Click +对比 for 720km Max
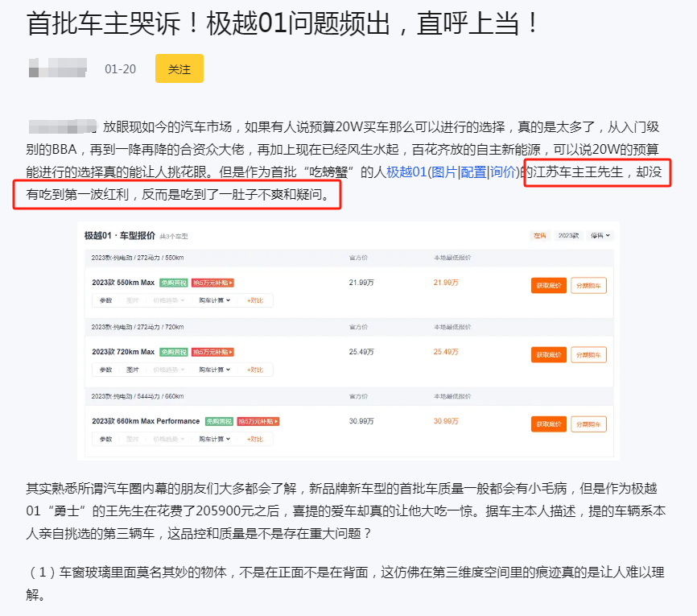 pyautogui.click(x=255, y=370)
